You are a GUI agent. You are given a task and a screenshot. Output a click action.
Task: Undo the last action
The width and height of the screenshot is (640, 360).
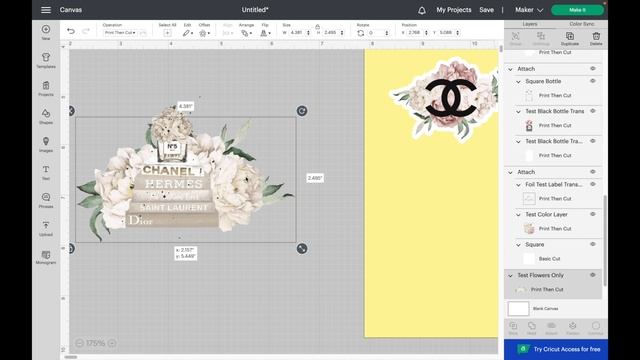click(x=71, y=31)
